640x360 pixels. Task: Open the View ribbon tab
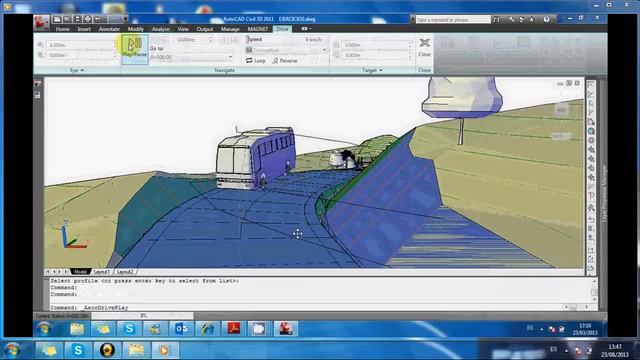coord(183,29)
